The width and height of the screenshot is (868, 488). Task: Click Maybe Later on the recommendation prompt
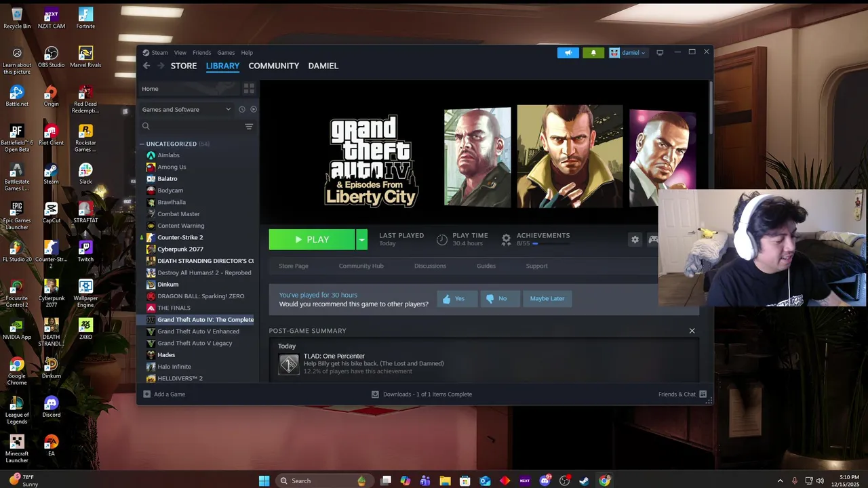[x=547, y=298]
